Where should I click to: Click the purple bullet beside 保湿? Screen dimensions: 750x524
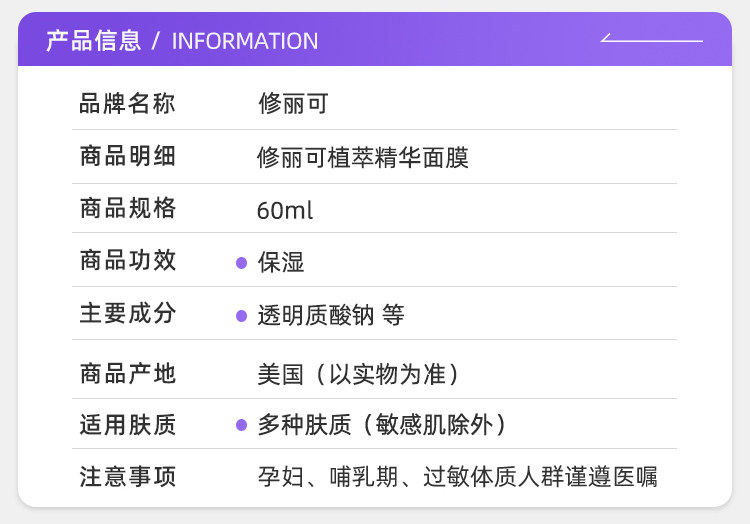pyautogui.click(x=241, y=263)
